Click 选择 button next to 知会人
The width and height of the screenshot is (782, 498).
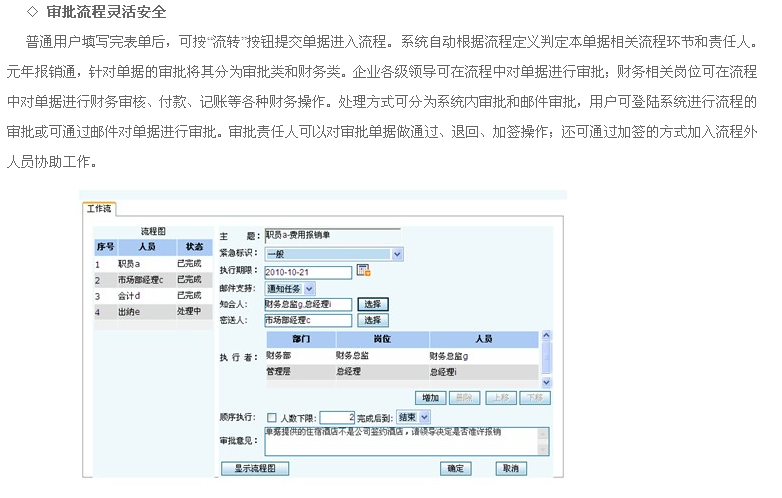(372, 304)
